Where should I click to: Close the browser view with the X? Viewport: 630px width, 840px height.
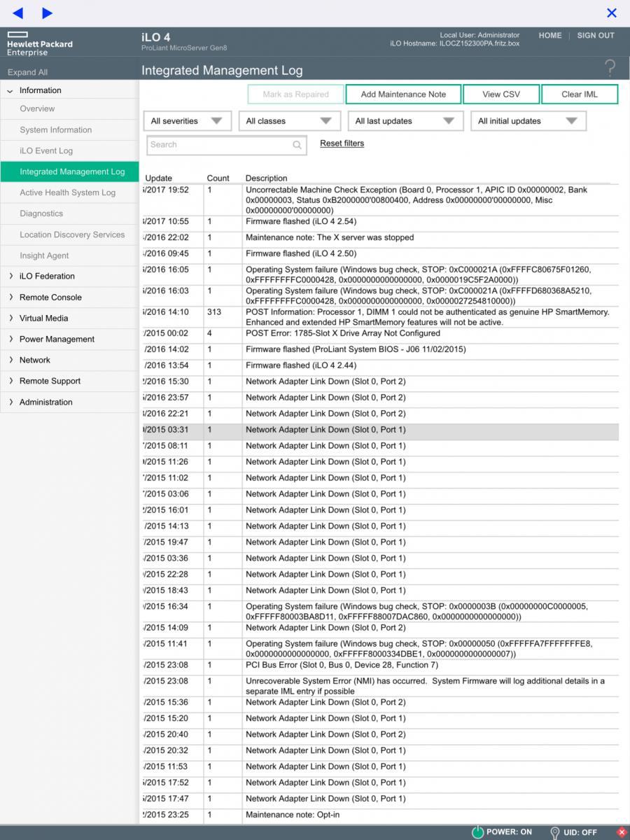point(612,13)
